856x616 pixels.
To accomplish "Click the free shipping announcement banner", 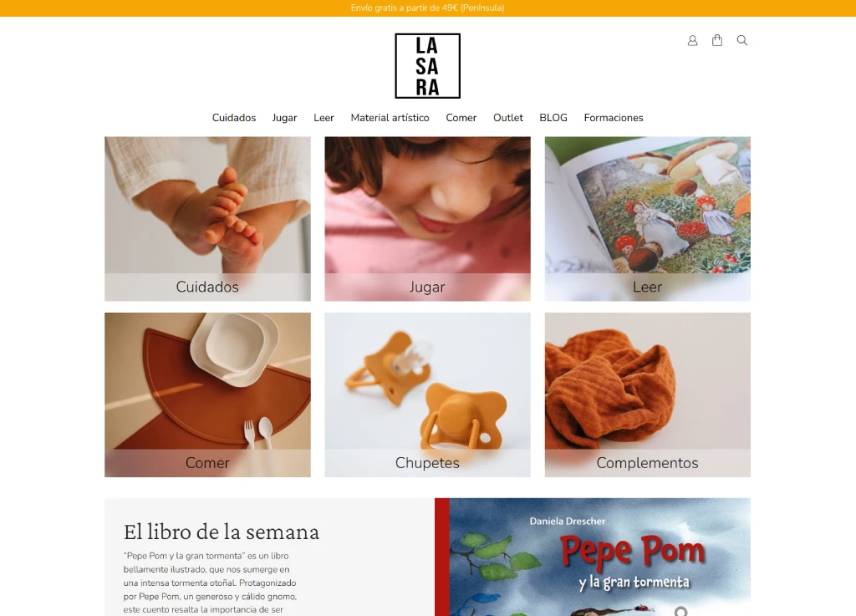I will pyautogui.click(x=427, y=8).
